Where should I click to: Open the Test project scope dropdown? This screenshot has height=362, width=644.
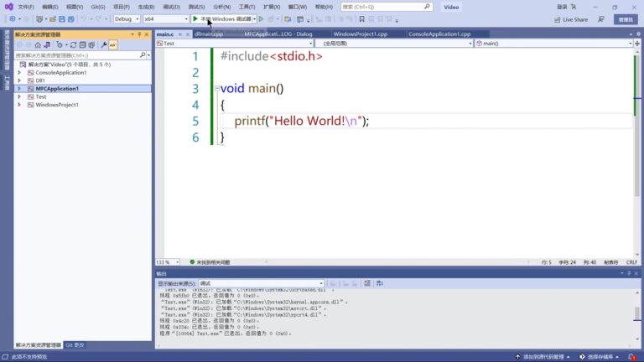(234, 43)
